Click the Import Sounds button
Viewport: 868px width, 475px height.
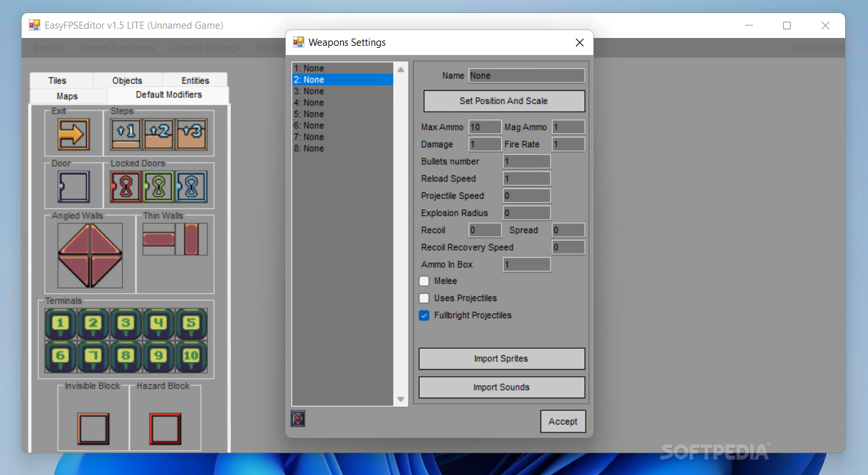click(x=501, y=387)
